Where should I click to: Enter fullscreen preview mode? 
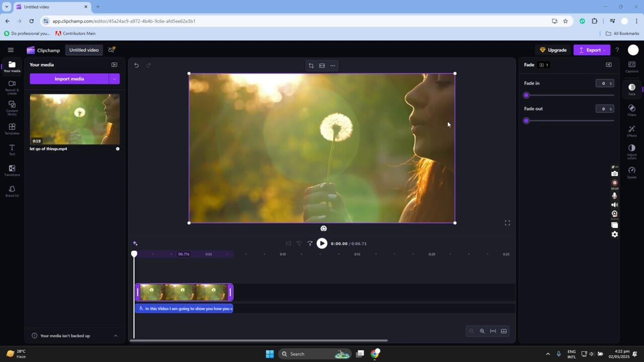coord(507,223)
